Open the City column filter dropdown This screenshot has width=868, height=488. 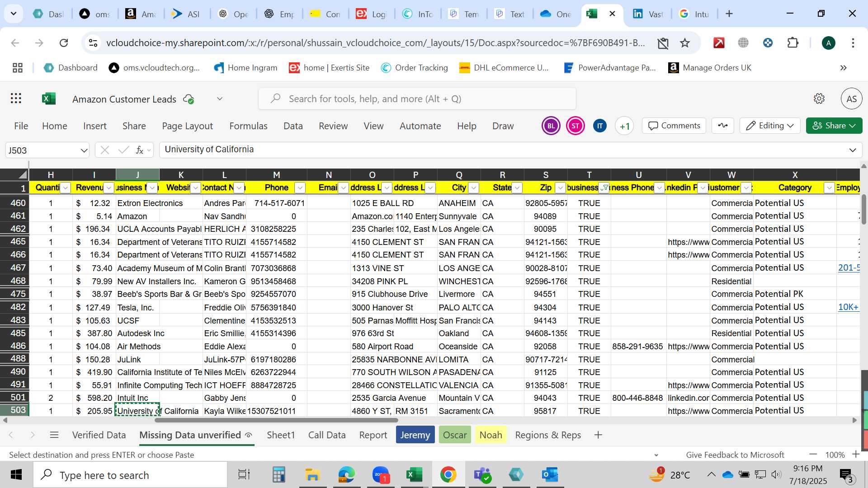click(473, 188)
